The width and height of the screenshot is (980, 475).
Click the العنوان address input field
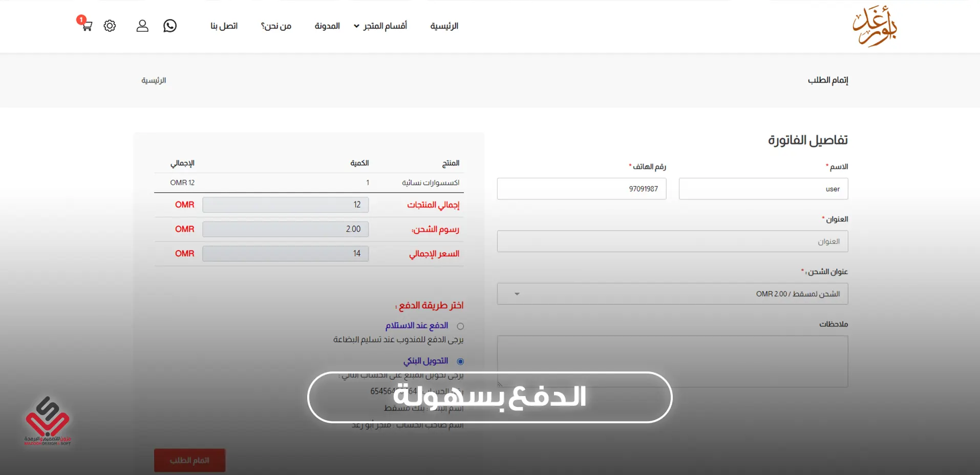(672, 242)
